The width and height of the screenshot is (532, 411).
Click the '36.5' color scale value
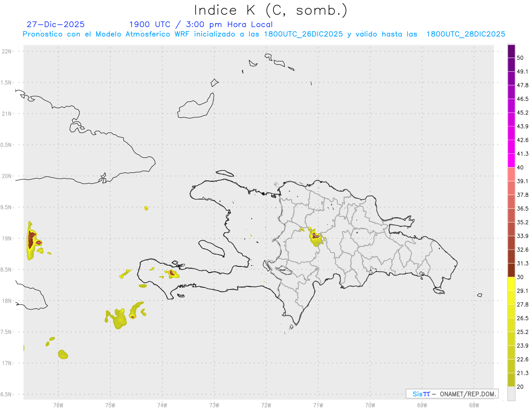523,208
